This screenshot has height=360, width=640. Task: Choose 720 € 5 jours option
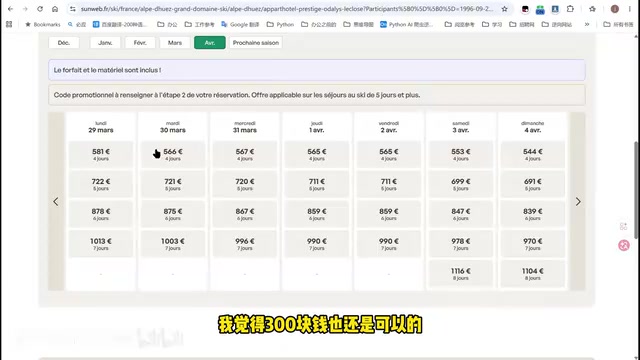(x=244, y=184)
